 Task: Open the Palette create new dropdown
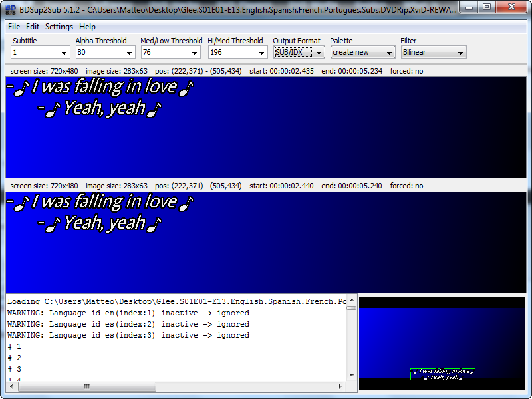tap(363, 53)
